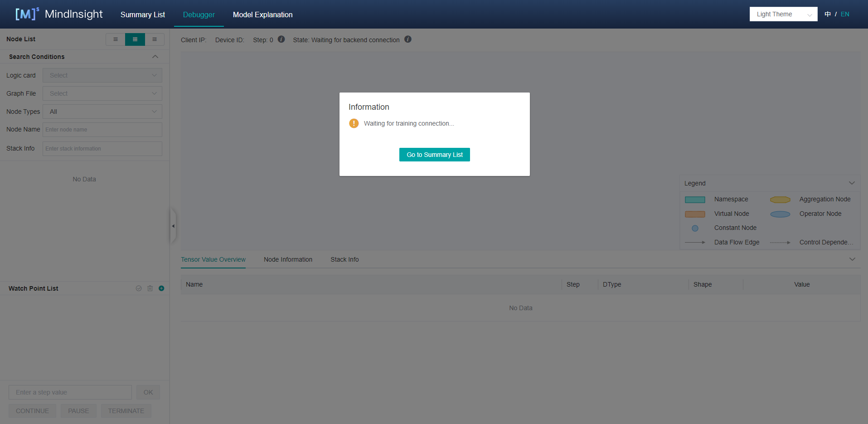Collapse the left panel with arrow handle

tap(173, 226)
